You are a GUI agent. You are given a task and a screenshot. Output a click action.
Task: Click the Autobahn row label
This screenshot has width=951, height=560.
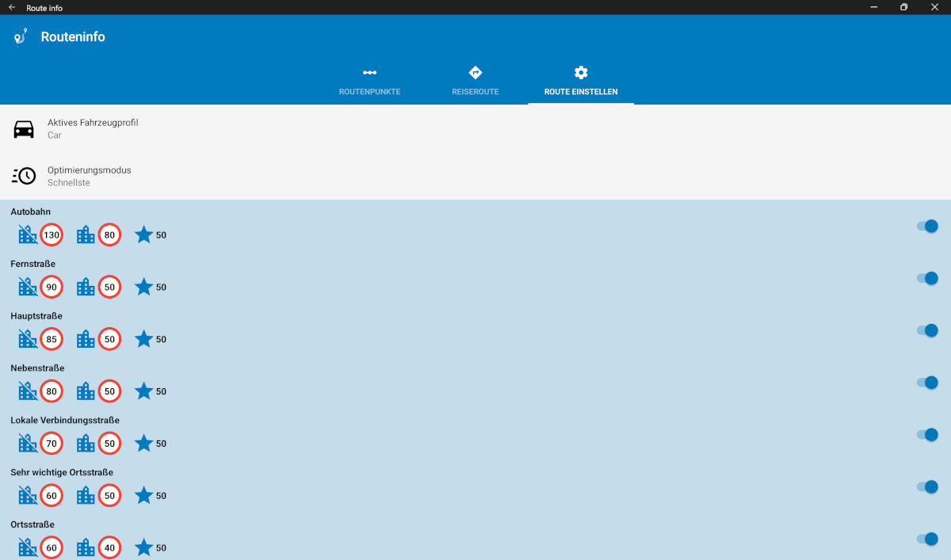point(31,211)
